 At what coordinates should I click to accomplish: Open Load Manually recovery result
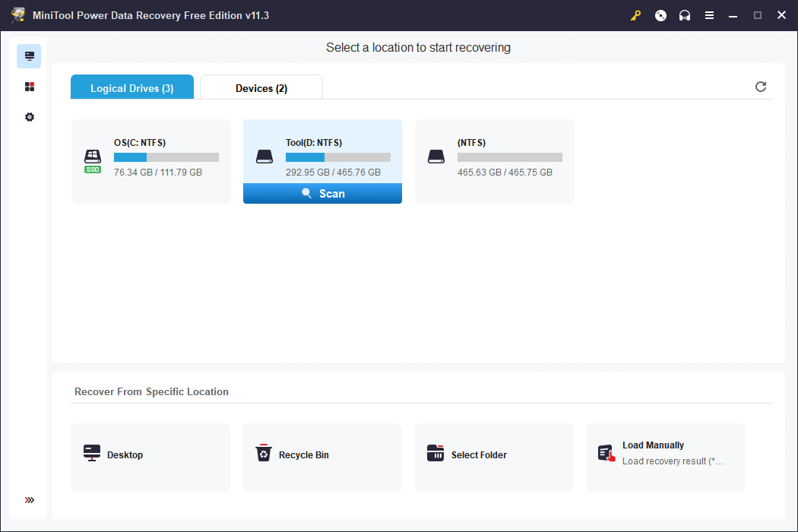[x=666, y=458]
